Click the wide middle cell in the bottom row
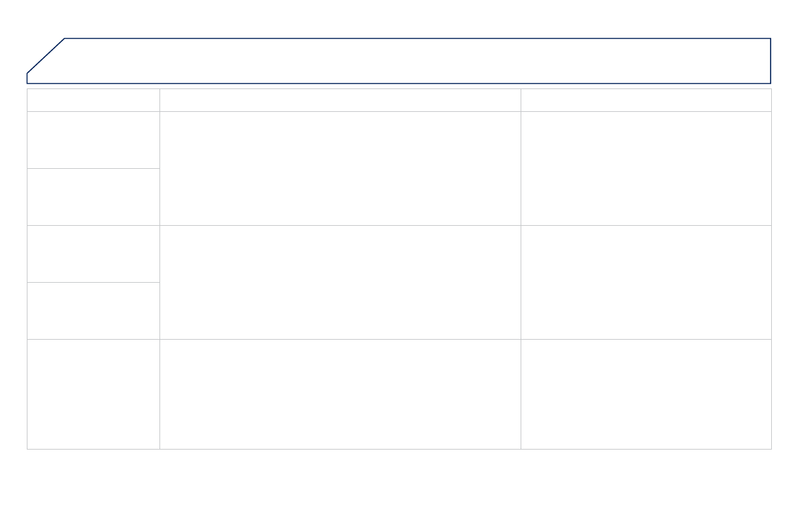Viewport: 798px width, 532px height. (340, 394)
